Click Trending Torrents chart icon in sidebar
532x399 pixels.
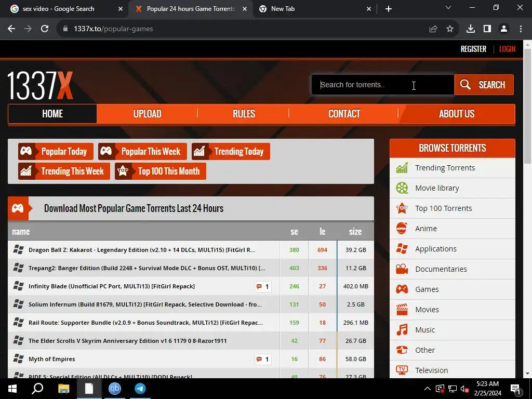[x=402, y=168]
